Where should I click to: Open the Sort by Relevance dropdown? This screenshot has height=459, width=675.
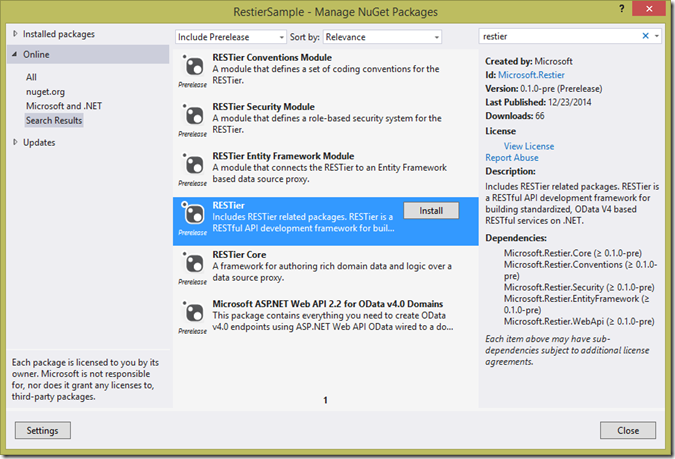point(382,37)
